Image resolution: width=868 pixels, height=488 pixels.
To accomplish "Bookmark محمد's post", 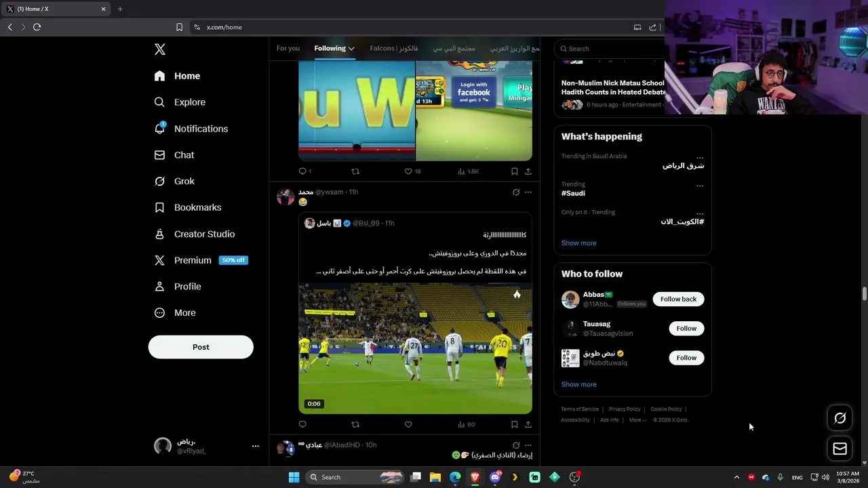I will (514, 424).
